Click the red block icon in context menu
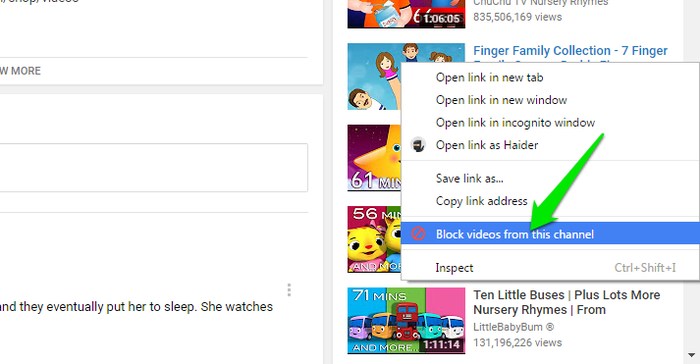This screenshot has height=364, width=700. (x=418, y=234)
